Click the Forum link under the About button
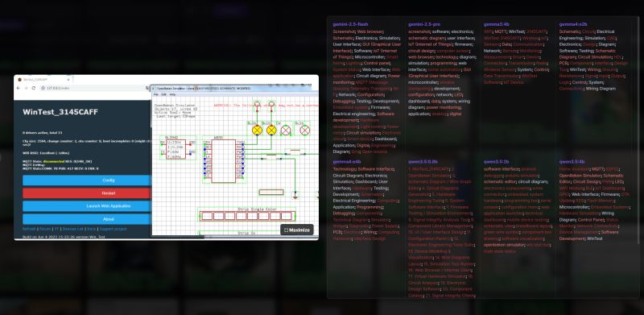The width and height of the screenshot is (644, 315). (x=45, y=229)
